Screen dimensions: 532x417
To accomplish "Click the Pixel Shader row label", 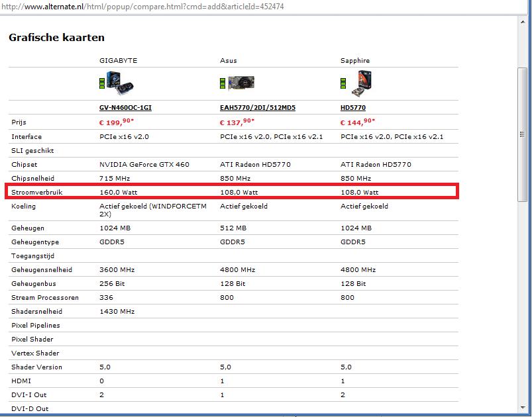I will [32, 340].
